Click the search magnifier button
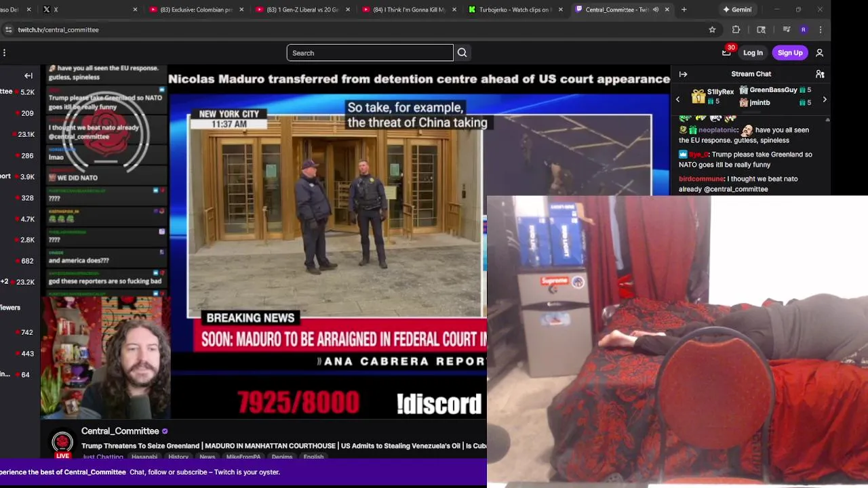868x488 pixels. click(x=462, y=53)
